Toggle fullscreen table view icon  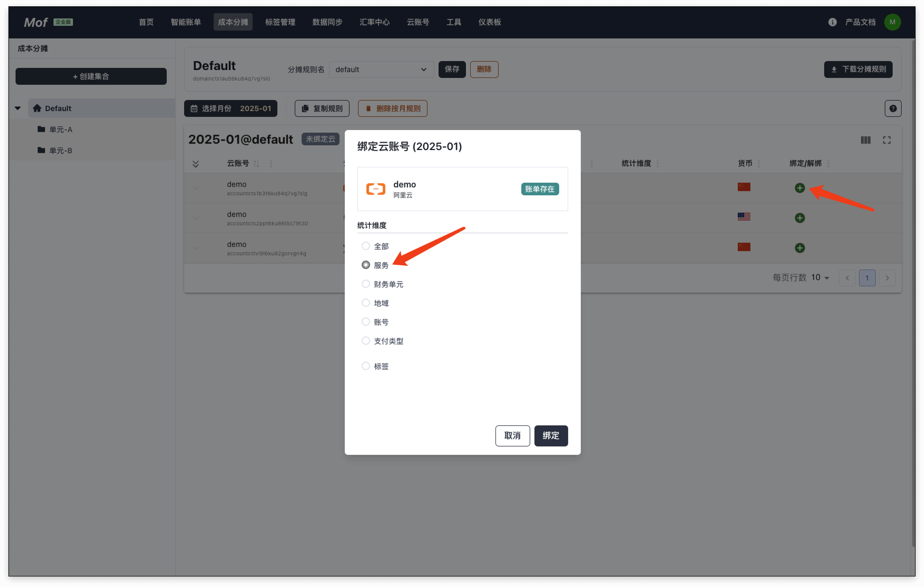(x=886, y=140)
